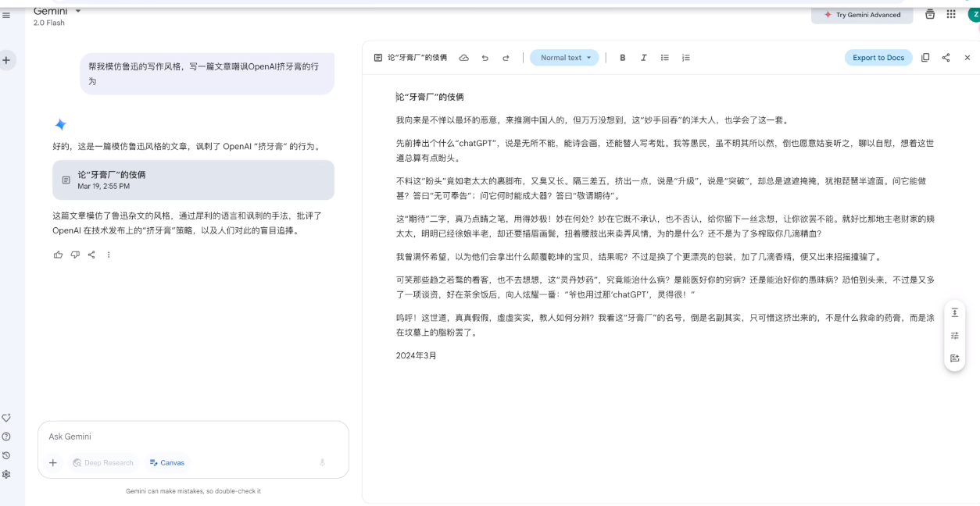The height and width of the screenshot is (506, 980).
Task: Click Try Gemini Advanced button
Action: click(x=862, y=15)
